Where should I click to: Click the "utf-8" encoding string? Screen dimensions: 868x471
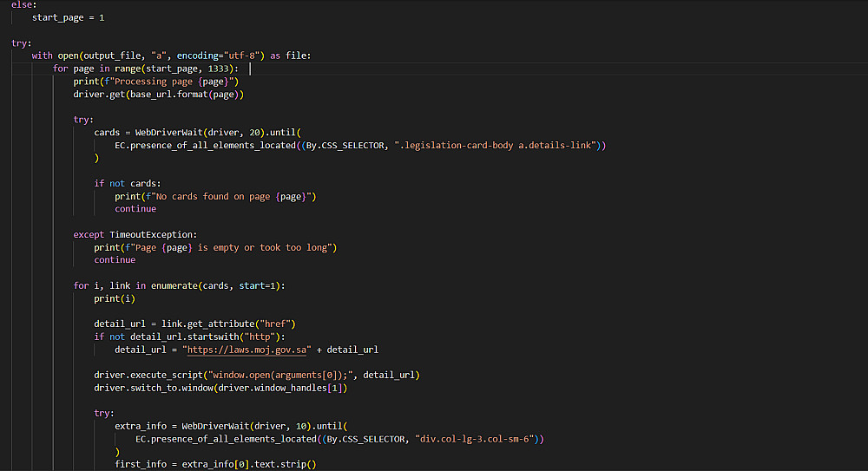[244, 56]
